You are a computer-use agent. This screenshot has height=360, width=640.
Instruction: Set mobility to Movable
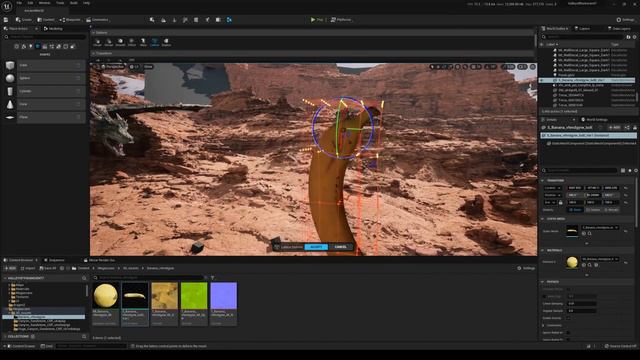(x=611, y=210)
